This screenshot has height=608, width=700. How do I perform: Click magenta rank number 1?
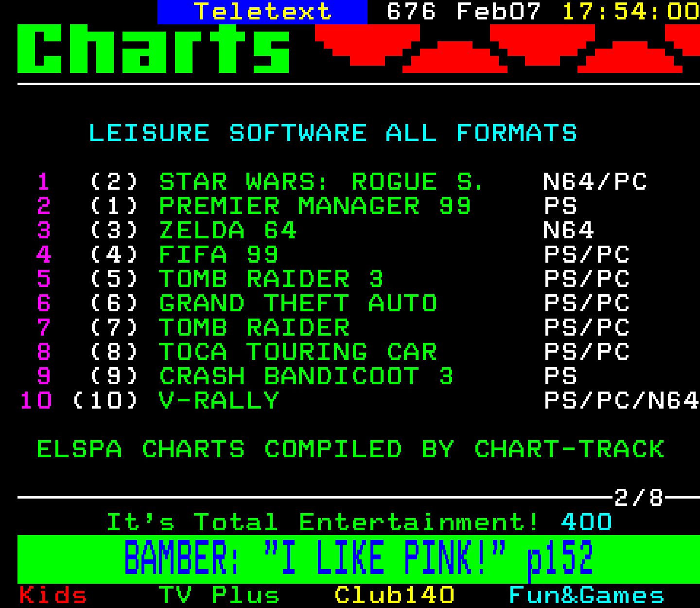point(44,182)
